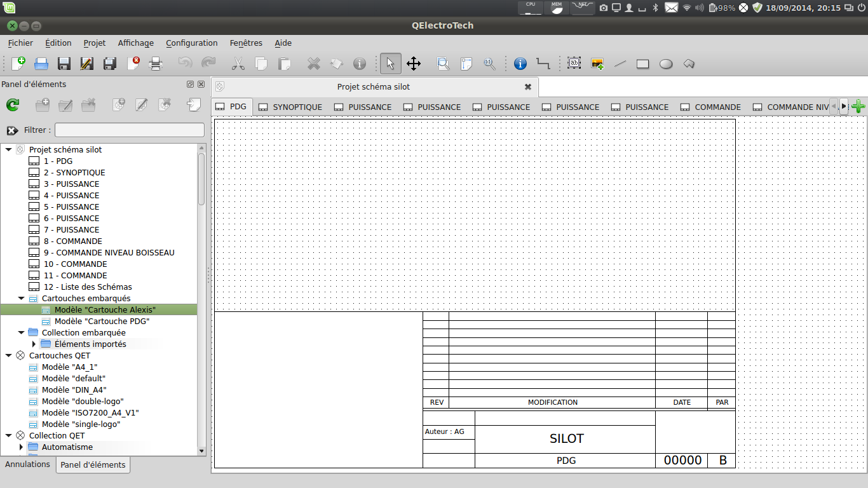Activate the selection pointer tool
Screen dimensions: 868x488
(x=390, y=64)
